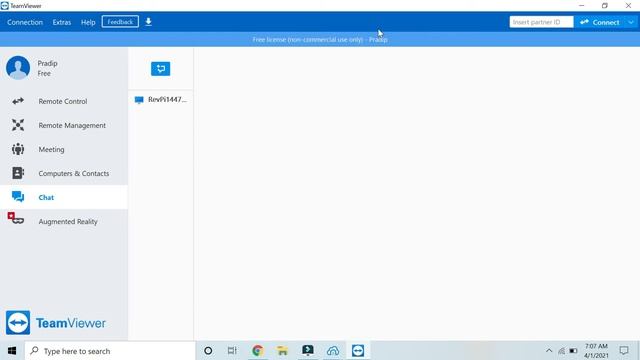Click the Pradip account name
This screenshot has width=640, height=360.
(47, 63)
